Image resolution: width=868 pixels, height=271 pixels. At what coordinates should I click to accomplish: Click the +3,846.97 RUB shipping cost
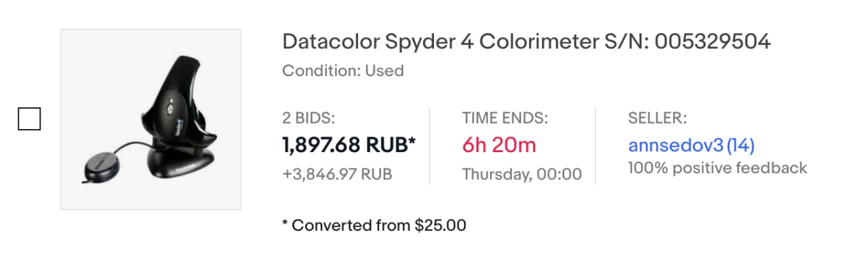pos(337,175)
